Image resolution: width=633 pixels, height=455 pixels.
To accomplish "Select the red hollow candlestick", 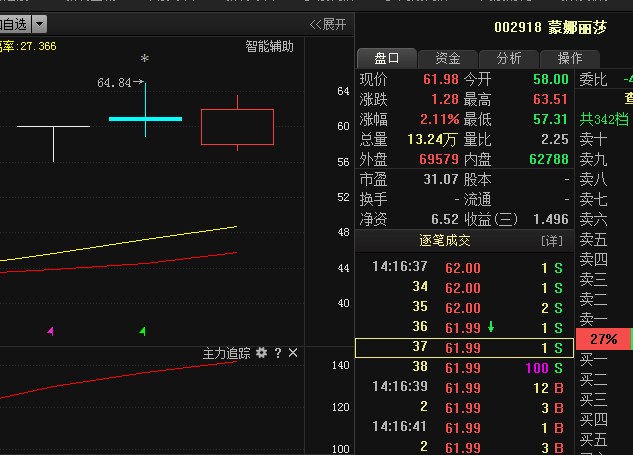I will (237, 126).
